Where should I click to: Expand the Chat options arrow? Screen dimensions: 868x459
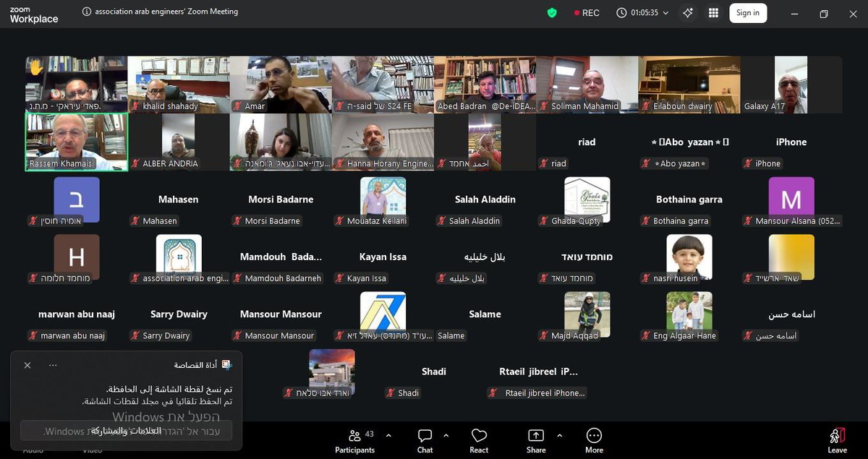pos(446,436)
